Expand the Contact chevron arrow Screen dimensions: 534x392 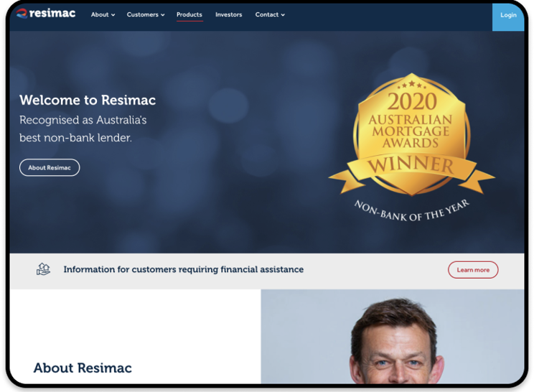pos(283,15)
